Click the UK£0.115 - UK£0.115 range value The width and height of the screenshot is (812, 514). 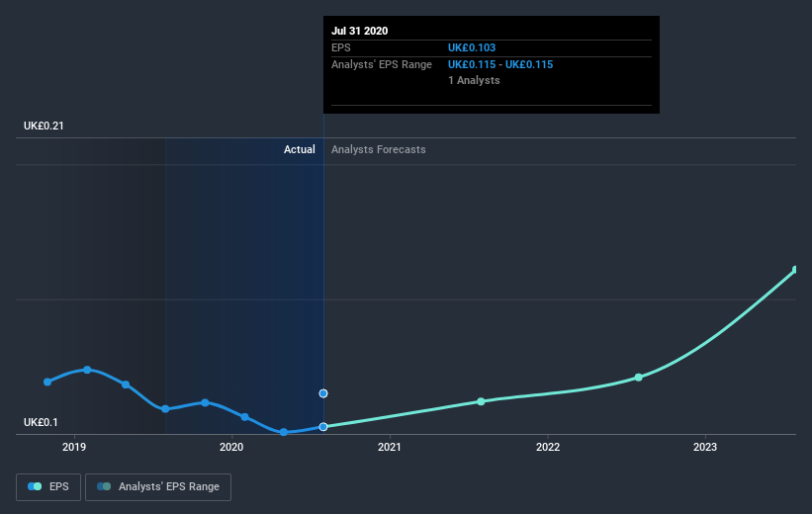pyautogui.click(x=500, y=64)
